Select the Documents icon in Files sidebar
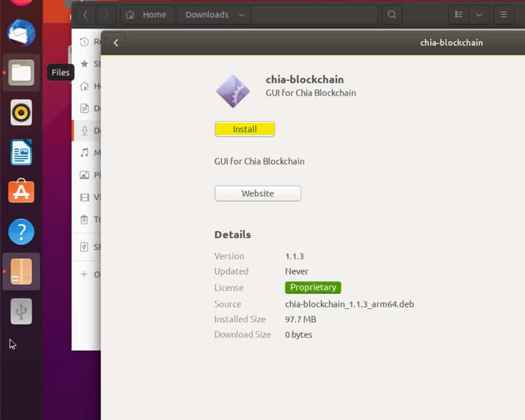 [x=85, y=108]
